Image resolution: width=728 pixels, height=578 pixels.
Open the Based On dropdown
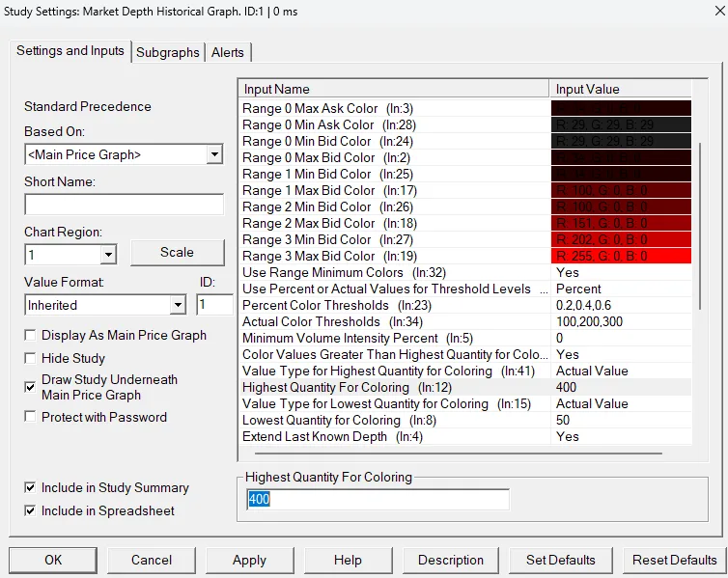tap(214, 154)
